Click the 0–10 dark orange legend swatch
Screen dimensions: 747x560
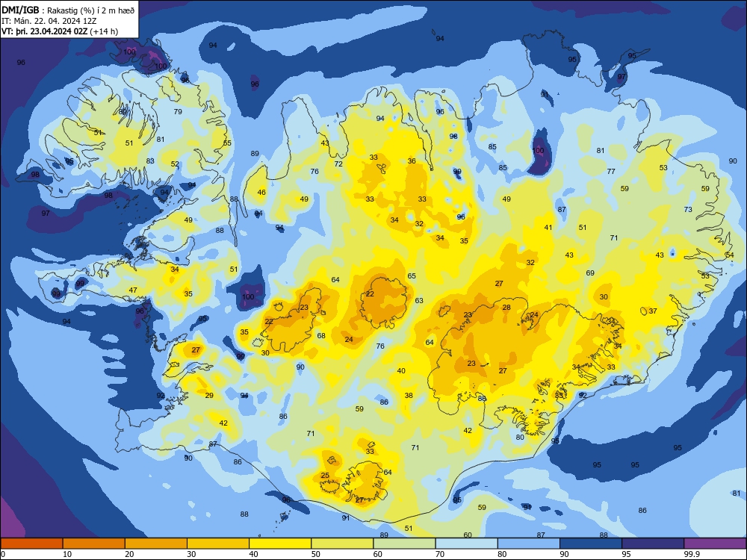tap(31, 544)
